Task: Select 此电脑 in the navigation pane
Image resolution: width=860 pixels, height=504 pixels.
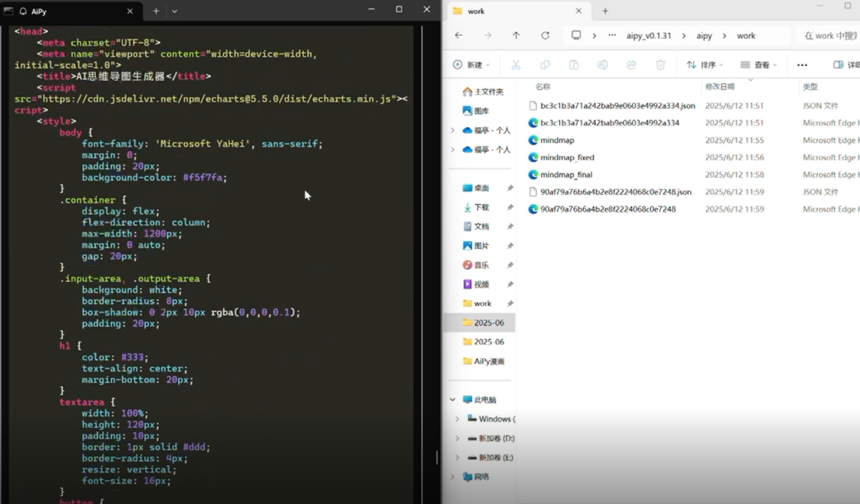Action: [x=479, y=400]
